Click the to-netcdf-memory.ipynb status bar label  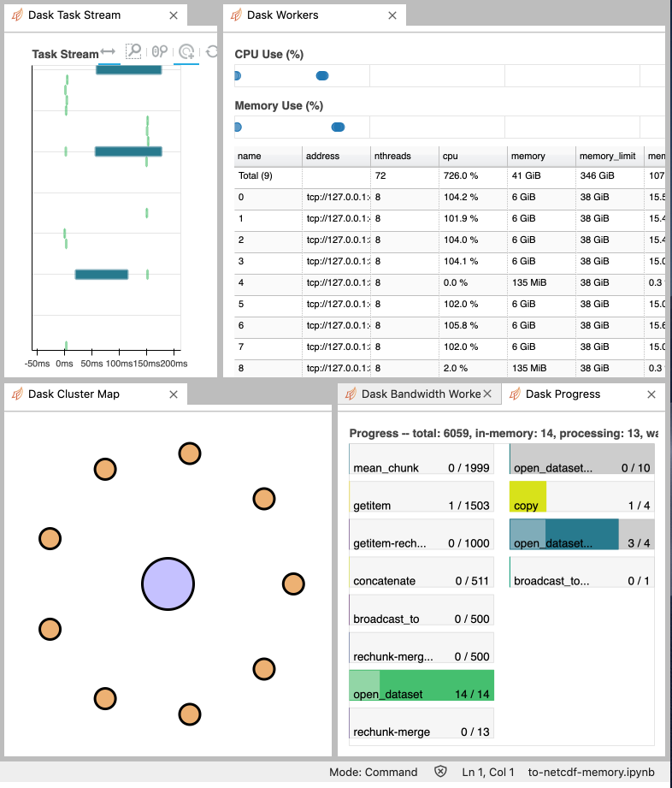(591, 772)
